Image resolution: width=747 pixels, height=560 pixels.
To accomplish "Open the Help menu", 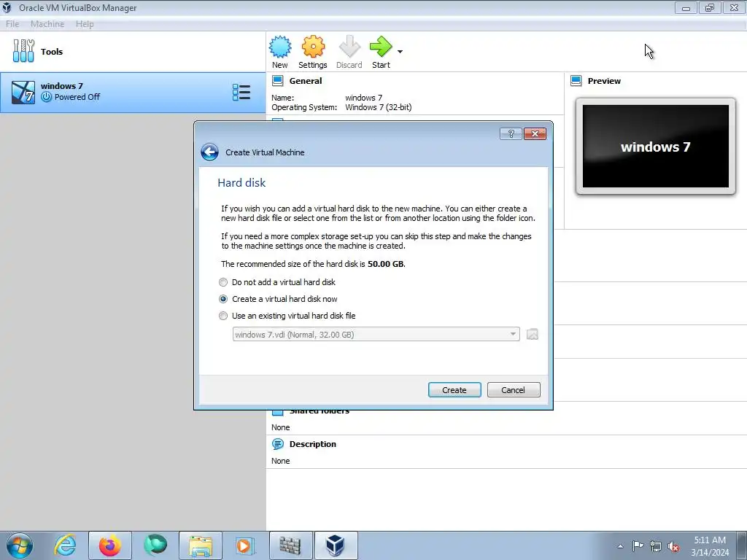I will 85,24.
